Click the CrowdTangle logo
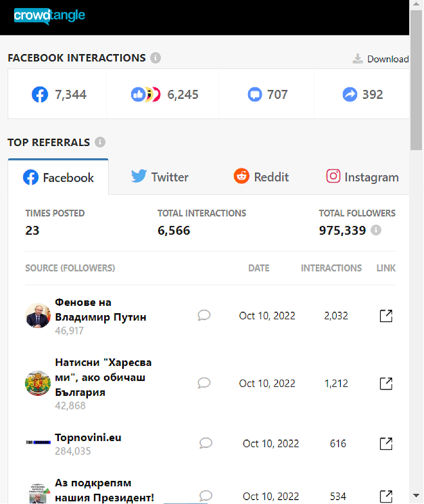Viewport: 424px width, 504px height. 49,16
